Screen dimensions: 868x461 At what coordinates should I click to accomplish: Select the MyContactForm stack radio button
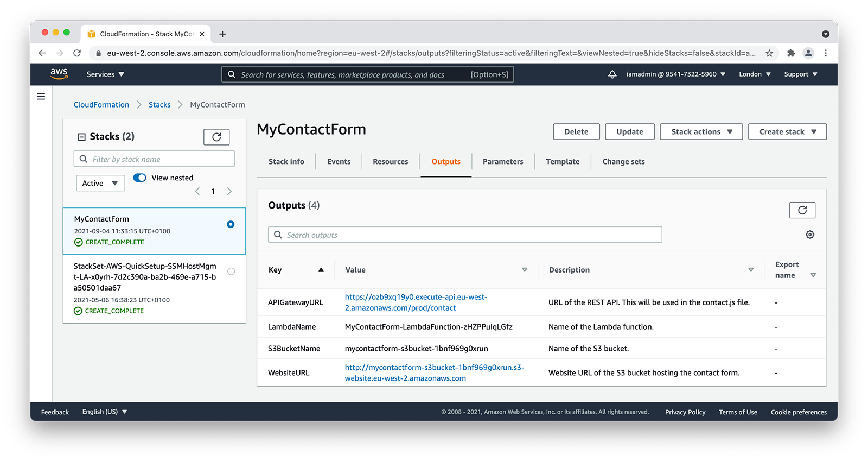(231, 224)
